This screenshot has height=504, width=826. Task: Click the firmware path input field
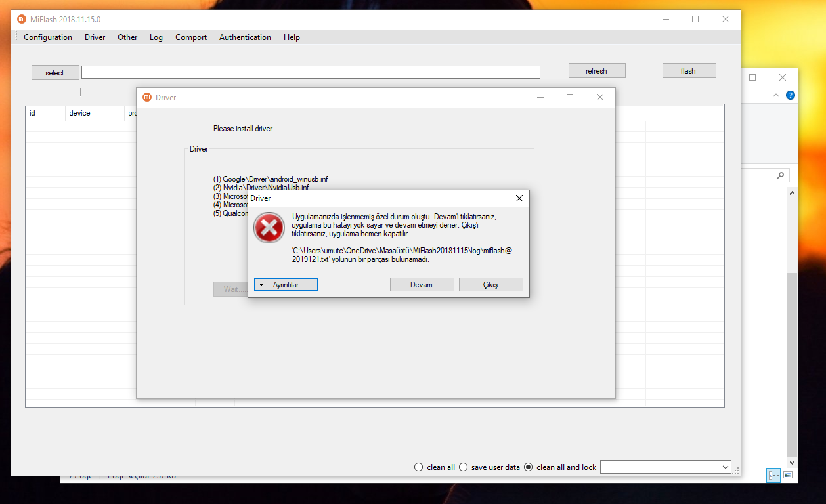311,72
